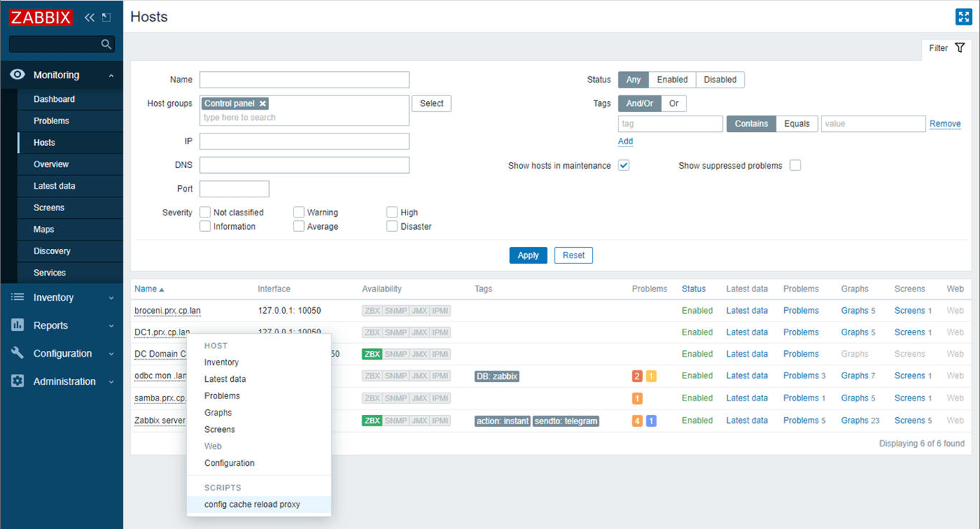The width and height of the screenshot is (980, 529).
Task: Open host group selection with the Select button
Action: coord(430,103)
